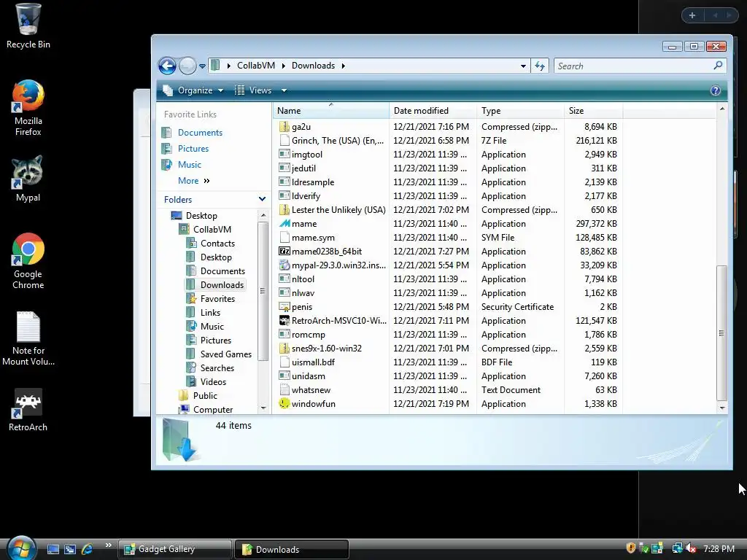Image resolution: width=747 pixels, height=560 pixels.
Task: Select Contacts in the folder tree
Action: point(217,244)
